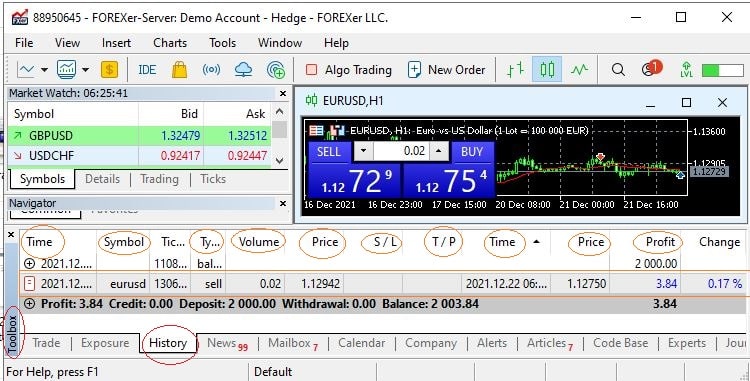Toggle Algo Trading on
This screenshot has width=750, height=381.
tap(349, 70)
